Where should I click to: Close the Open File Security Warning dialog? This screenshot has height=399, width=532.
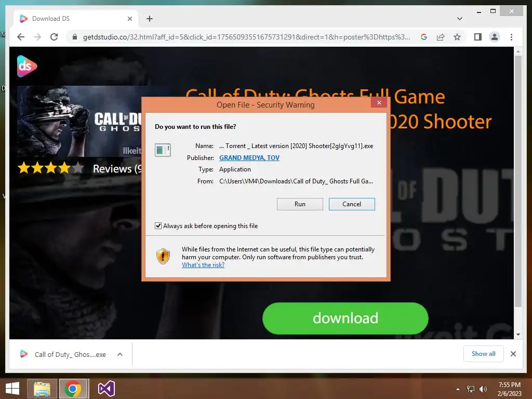click(379, 103)
